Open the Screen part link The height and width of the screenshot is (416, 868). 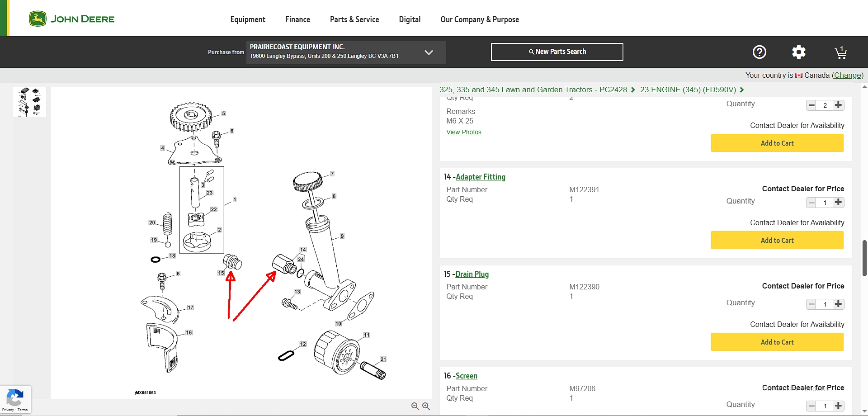click(x=467, y=376)
